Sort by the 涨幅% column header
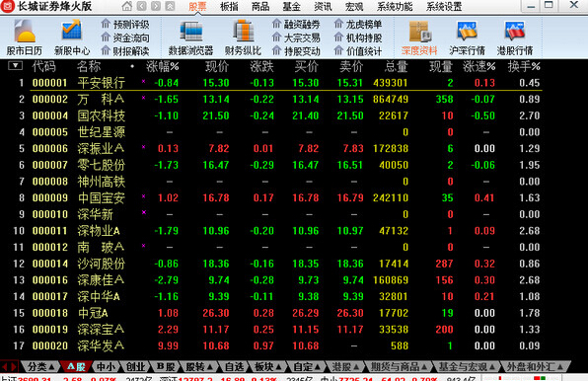The width and height of the screenshot is (588, 381). pos(163,66)
